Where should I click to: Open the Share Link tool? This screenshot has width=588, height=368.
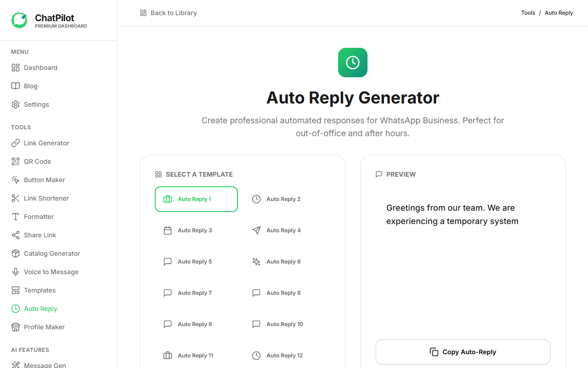click(x=40, y=235)
